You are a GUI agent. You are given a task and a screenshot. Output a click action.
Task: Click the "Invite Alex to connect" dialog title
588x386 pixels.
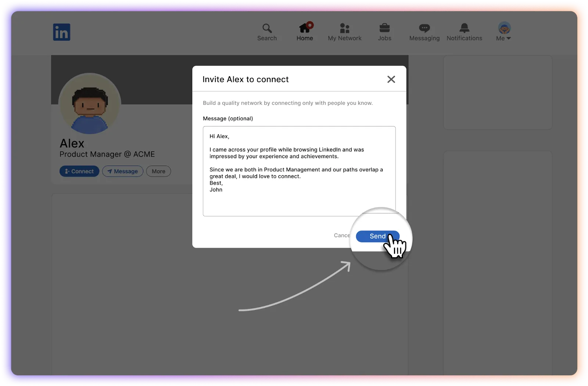pyautogui.click(x=245, y=79)
